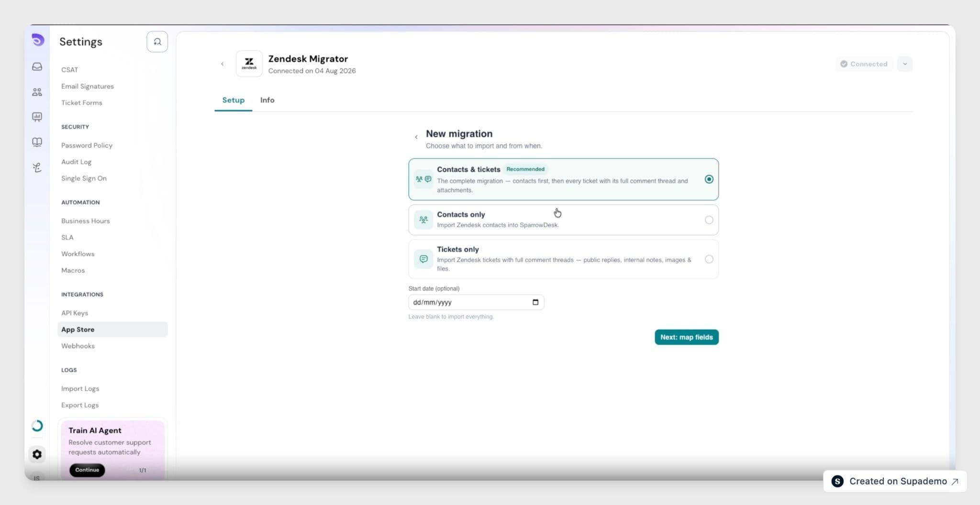Click the circular progress ring icon
980x505 pixels.
pos(37,426)
